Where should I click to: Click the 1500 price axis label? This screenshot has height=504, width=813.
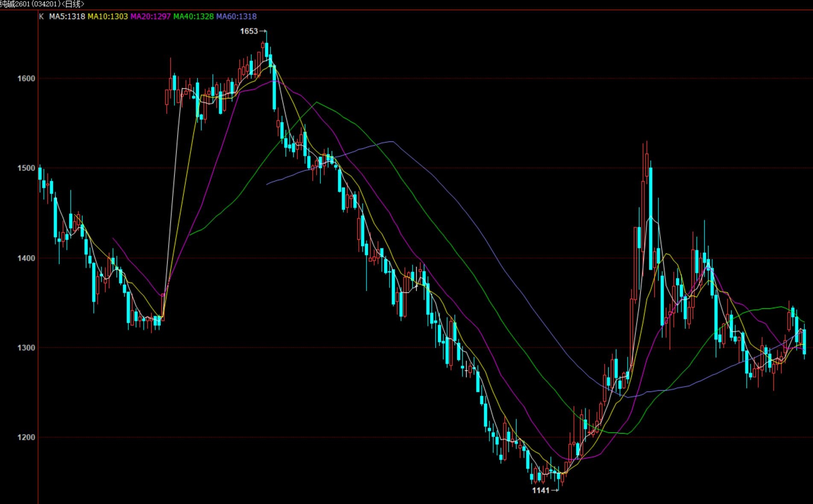tap(26, 168)
